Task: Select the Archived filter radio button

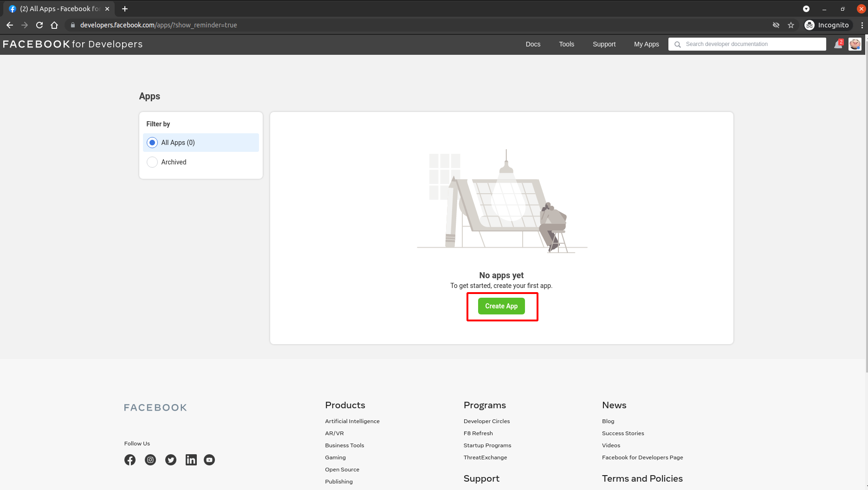Action: [x=152, y=162]
